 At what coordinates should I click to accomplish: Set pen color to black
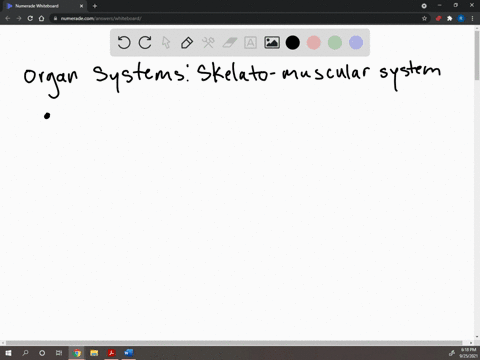pyautogui.click(x=293, y=43)
